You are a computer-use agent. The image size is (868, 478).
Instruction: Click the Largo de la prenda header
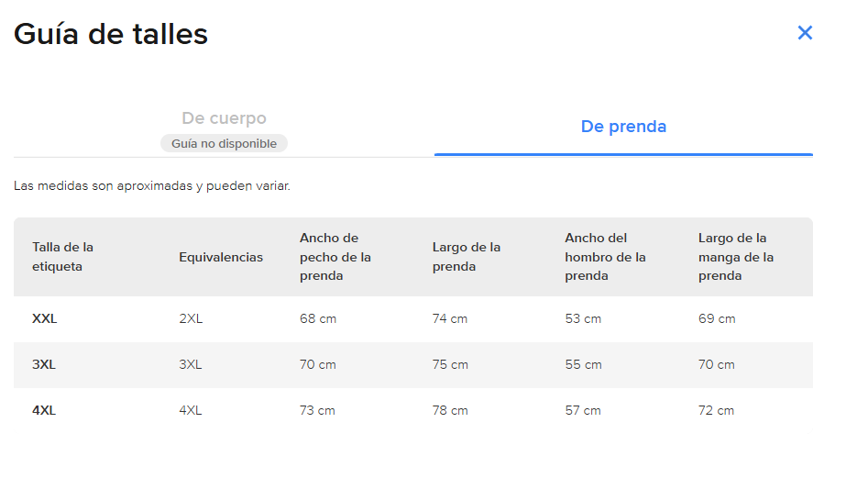(467, 257)
